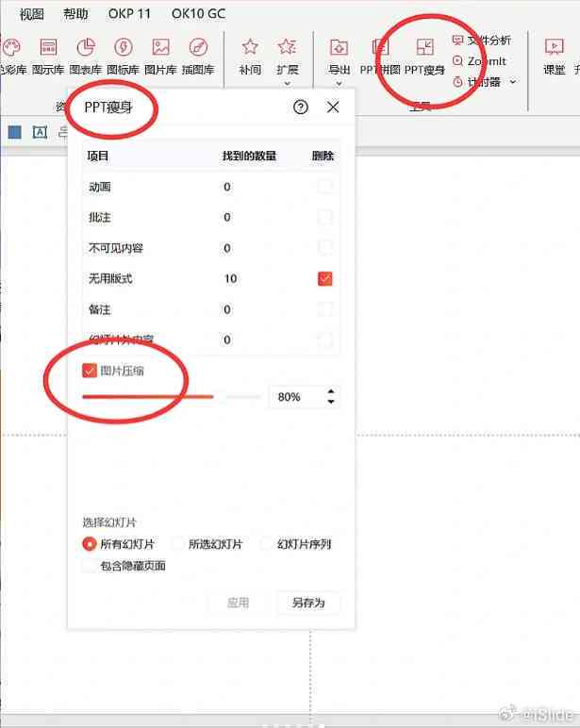Select the 无用版式 row label
Viewport: 580px width, 728px height.
110,278
